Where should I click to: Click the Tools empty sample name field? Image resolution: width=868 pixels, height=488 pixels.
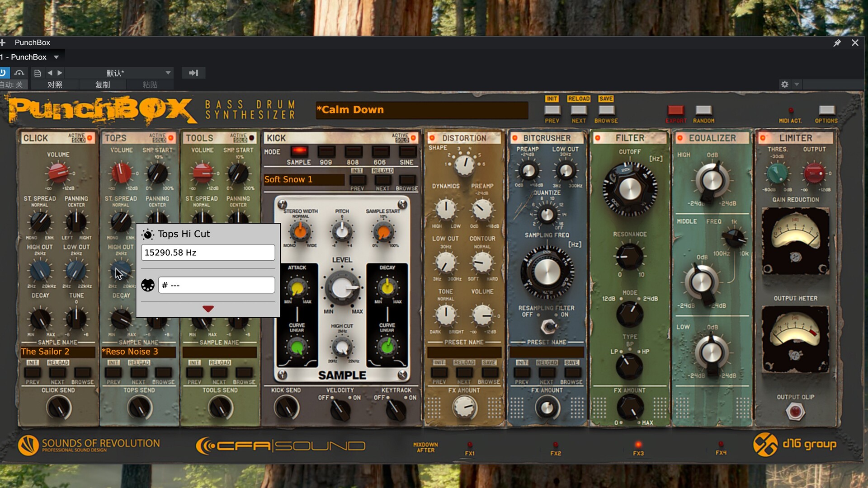[x=219, y=352]
